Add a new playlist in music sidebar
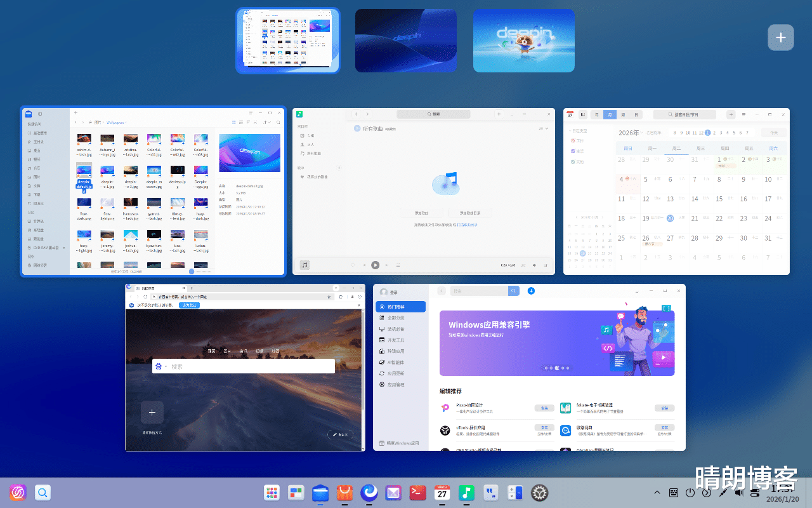The width and height of the screenshot is (812, 508). pyautogui.click(x=339, y=168)
